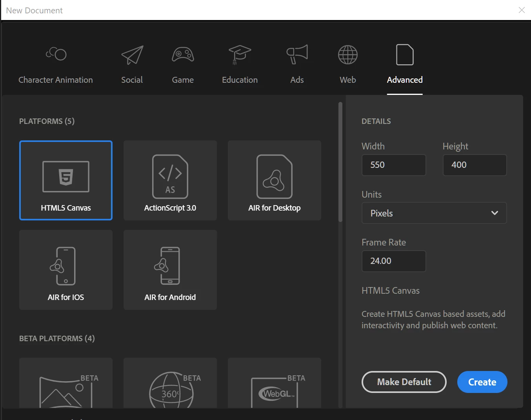Click the Make Default button
The height and width of the screenshot is (420, 531).
tap(404, 382)
